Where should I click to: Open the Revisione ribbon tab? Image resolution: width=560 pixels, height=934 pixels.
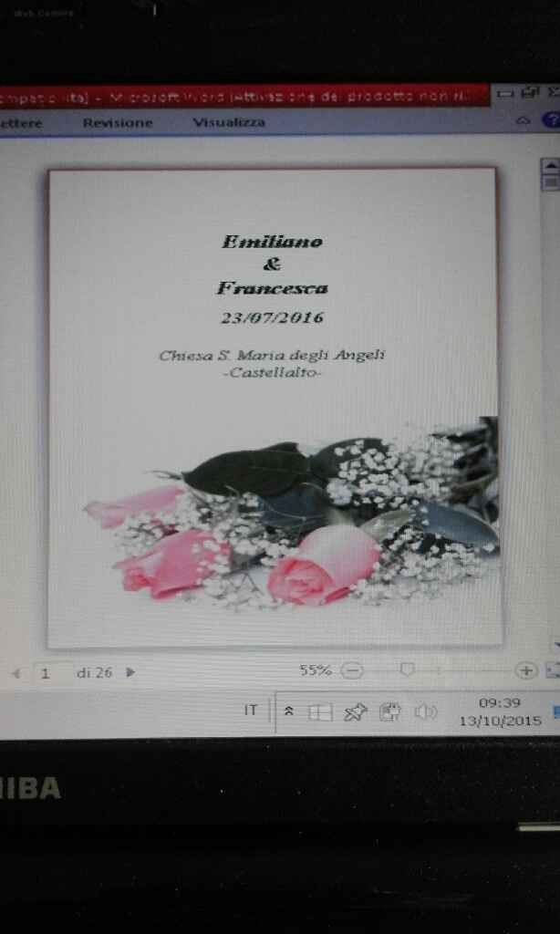[x=118, y=123]
